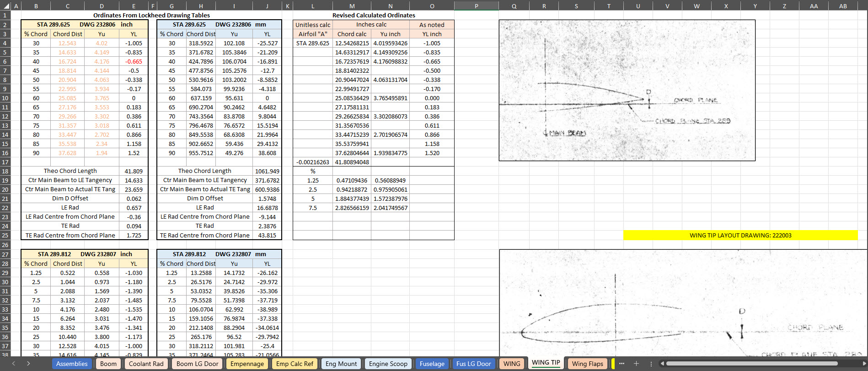Viewport: 868px width, 371px height.
Task: Click the red -0.665 YL cell
Action: click(134, 61)
